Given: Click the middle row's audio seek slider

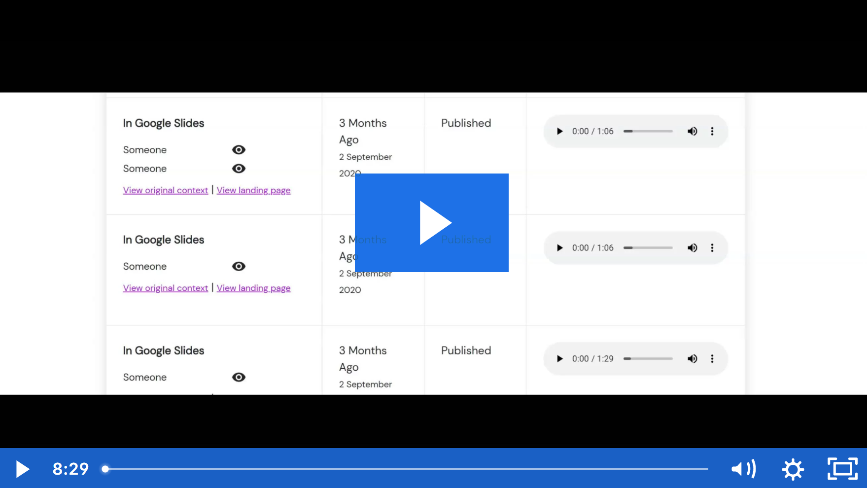Looking at the screenshot, I should [648, 248].
